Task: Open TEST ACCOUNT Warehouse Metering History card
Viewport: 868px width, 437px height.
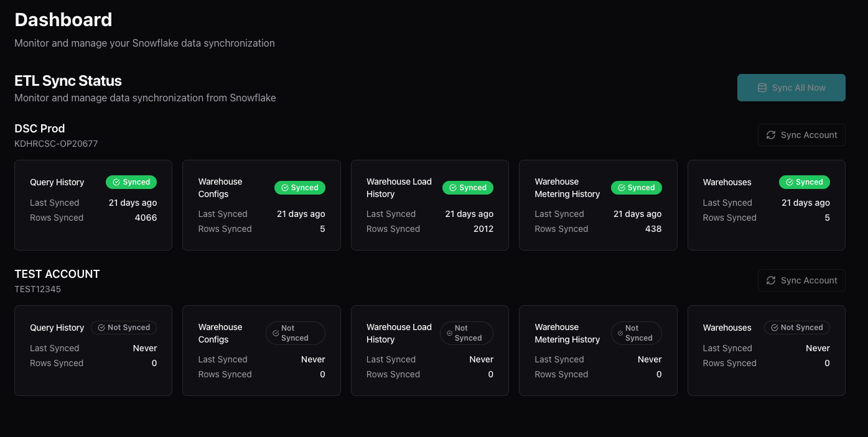Action: (597, 351)
